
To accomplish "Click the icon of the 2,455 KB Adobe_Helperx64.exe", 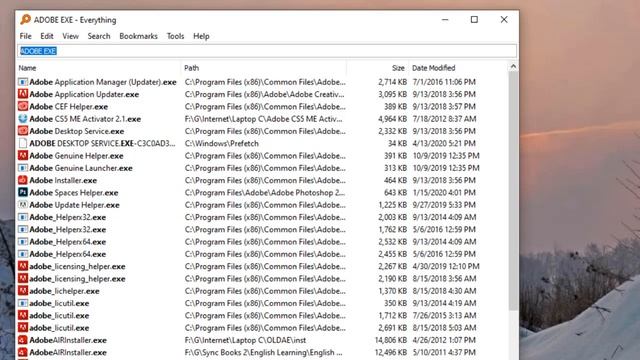I will point(23,253).
